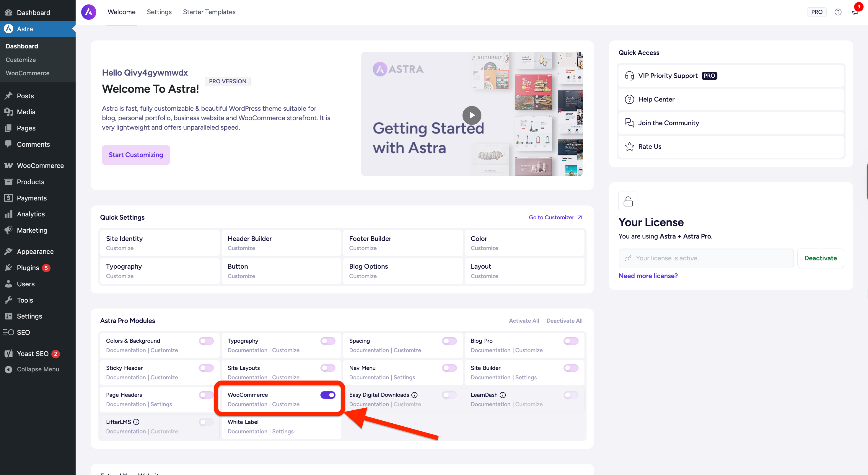Toggle the Blog Pro module on
The width and height of the screenshot is (868, 475).
571,341
